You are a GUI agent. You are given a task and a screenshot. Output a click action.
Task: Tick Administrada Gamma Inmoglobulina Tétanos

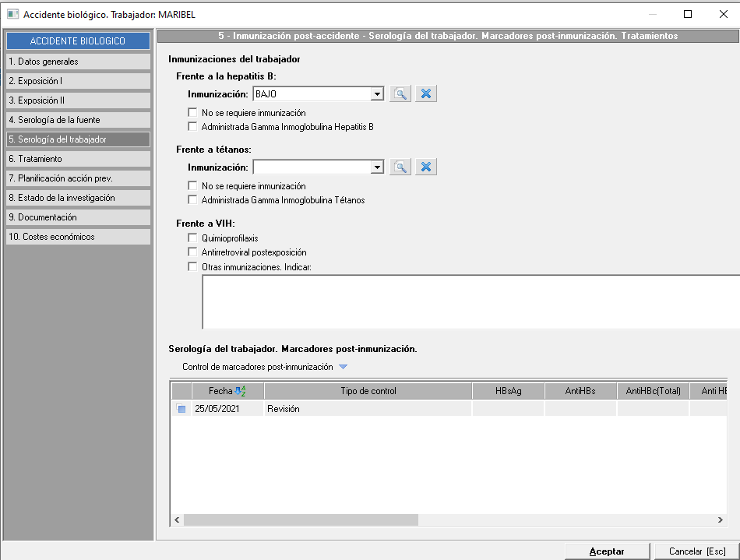click(x=193, y=200)
